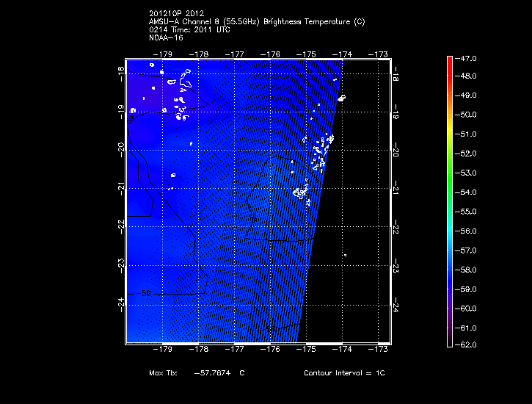
Task: Click the -59 contour label on the map
Action: coord(146,293)
